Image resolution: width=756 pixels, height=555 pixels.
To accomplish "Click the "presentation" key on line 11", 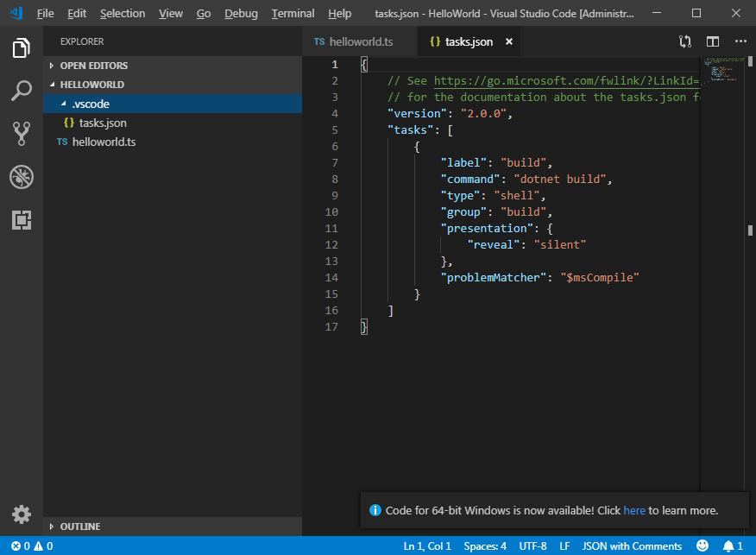I will pos(487,228).
